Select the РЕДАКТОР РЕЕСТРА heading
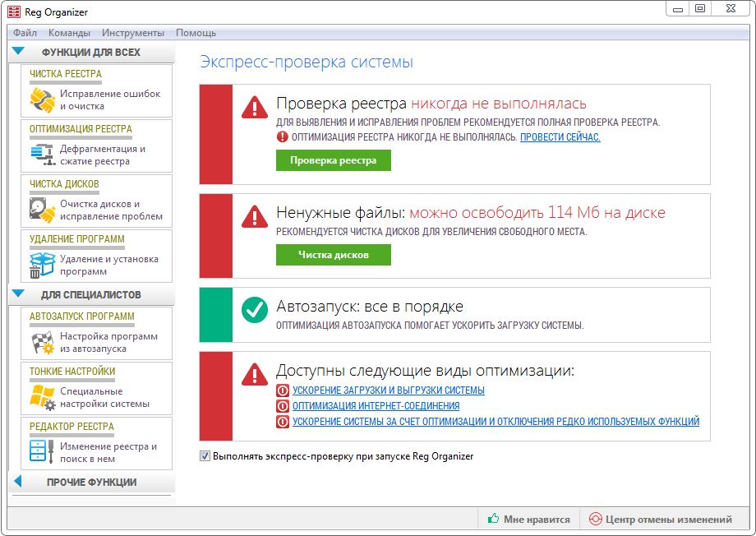 71,427
